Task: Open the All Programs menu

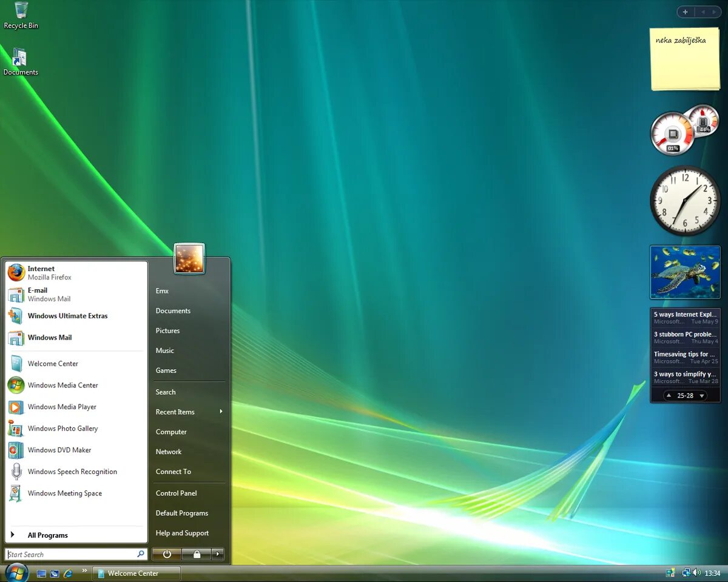Action: (47, 535)
